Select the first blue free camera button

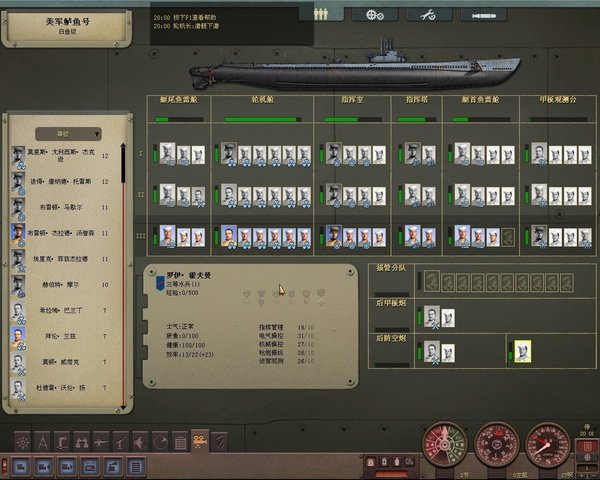[x=21, y=467]
